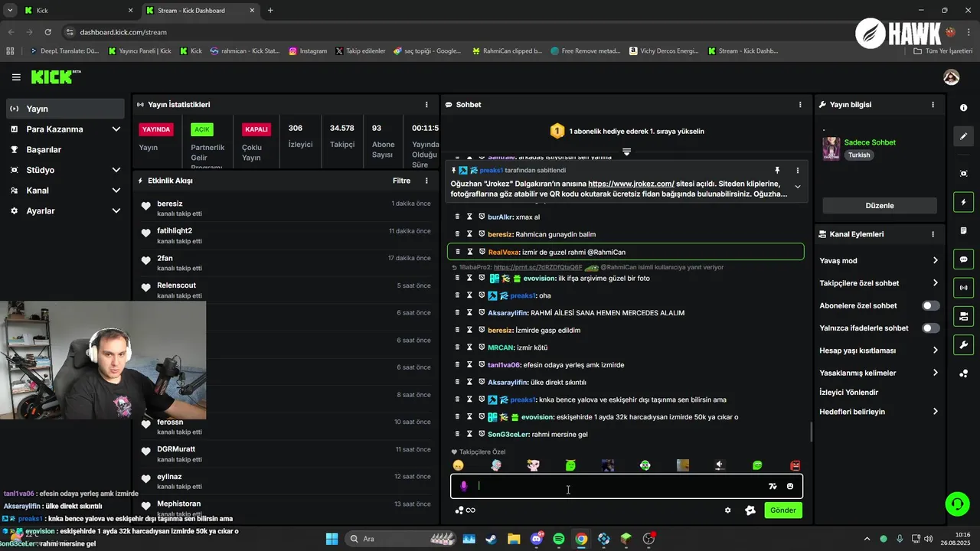The width and height of the screenshot is (980, 551).
Task: Click the lightning bolt icon in the right rail
Action: point(963,203)
